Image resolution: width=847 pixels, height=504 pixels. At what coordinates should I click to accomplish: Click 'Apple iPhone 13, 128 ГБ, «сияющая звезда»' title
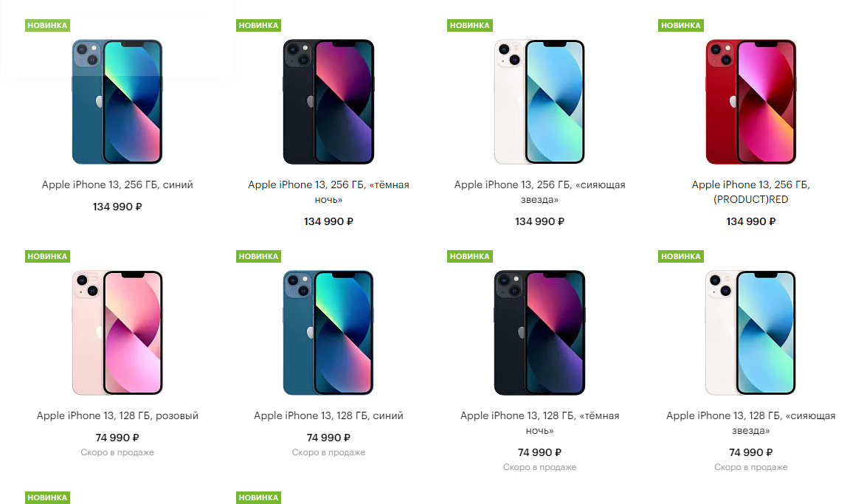coord(750,423)
